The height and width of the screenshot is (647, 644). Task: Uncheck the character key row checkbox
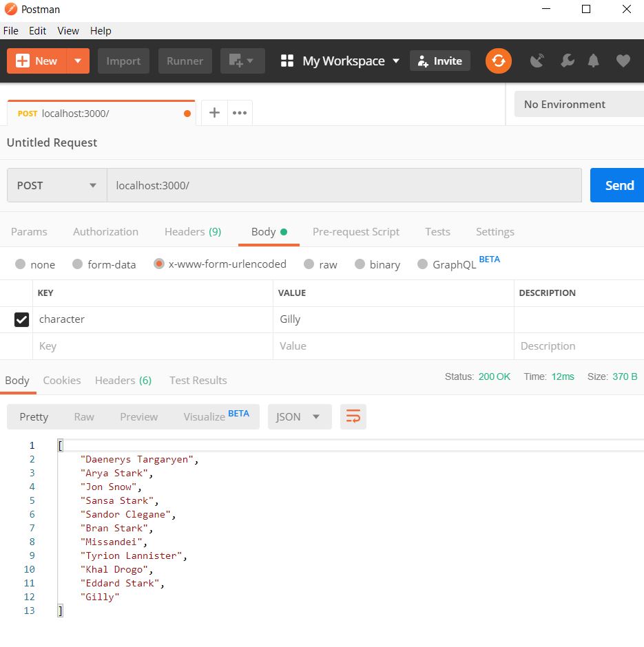(x=21, y=319)
